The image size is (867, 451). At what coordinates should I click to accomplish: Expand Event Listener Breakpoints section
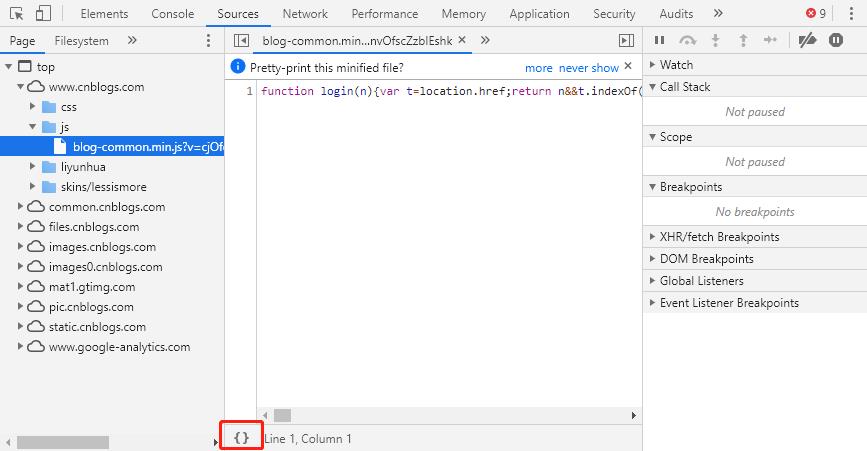tap(755, 303)
